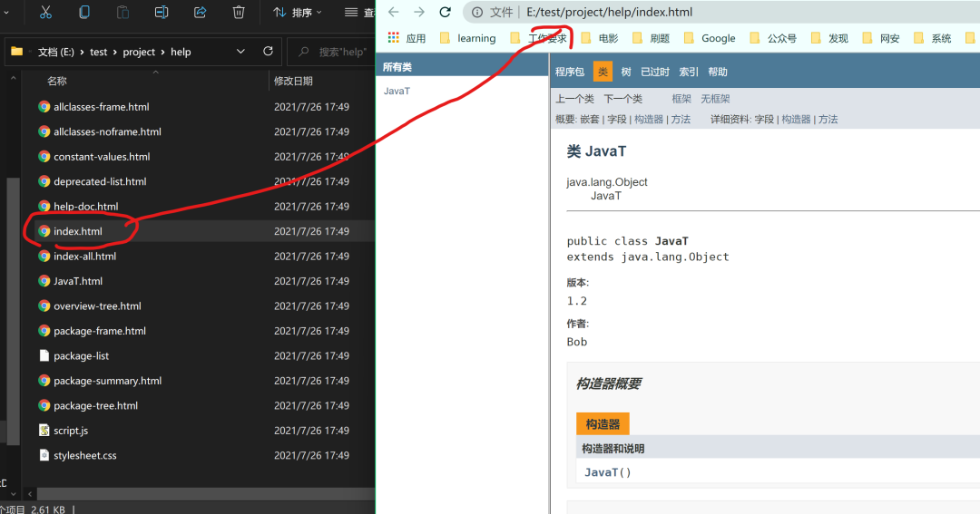Screen dimensions: 980x514
Task: Switch to the 树 tab in Javadoc
Action: (x=625, y=72)
